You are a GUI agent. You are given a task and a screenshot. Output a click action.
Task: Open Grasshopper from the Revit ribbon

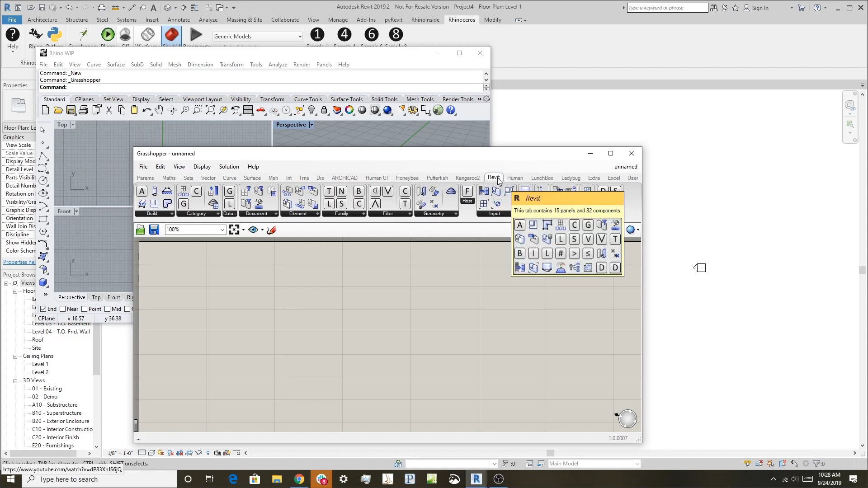point(83,35)
